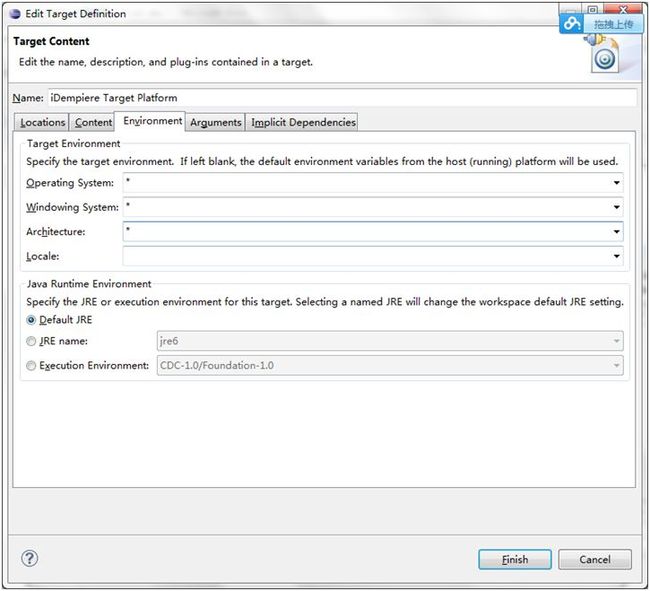
Task: Switch to the Content tab
Action: click(93, 122)
